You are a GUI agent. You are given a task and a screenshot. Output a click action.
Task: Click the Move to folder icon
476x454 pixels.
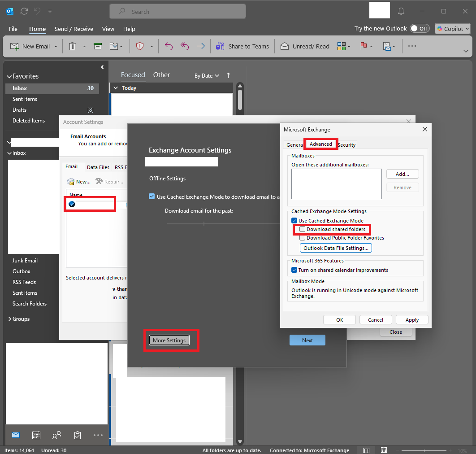tap(114, 46)
